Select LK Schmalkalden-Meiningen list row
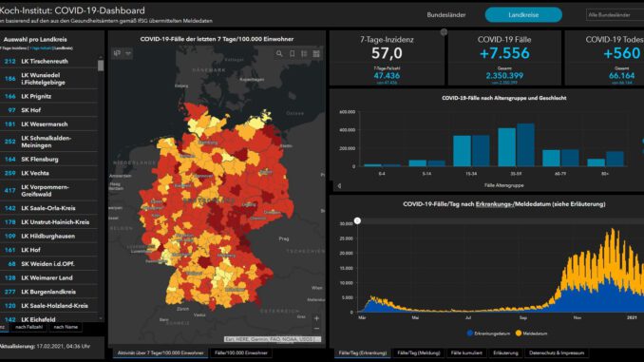 [x=48, y=142]
